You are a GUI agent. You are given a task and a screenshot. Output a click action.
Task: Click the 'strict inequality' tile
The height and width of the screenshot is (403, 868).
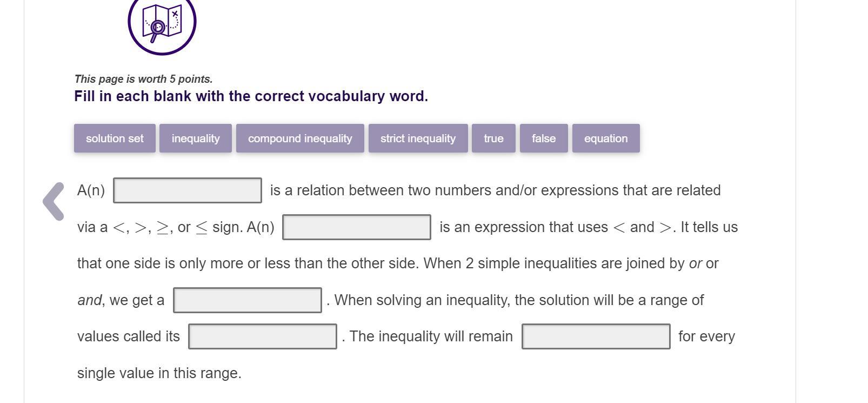point(418,138)
